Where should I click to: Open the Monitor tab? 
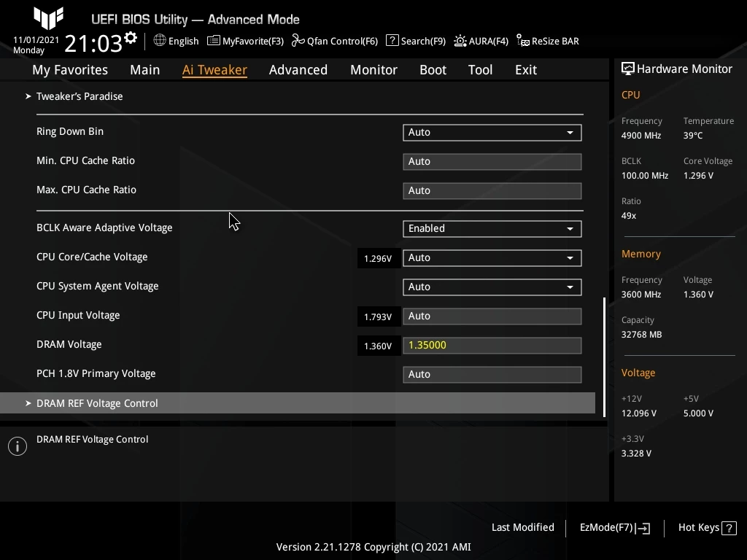(373, 69)
